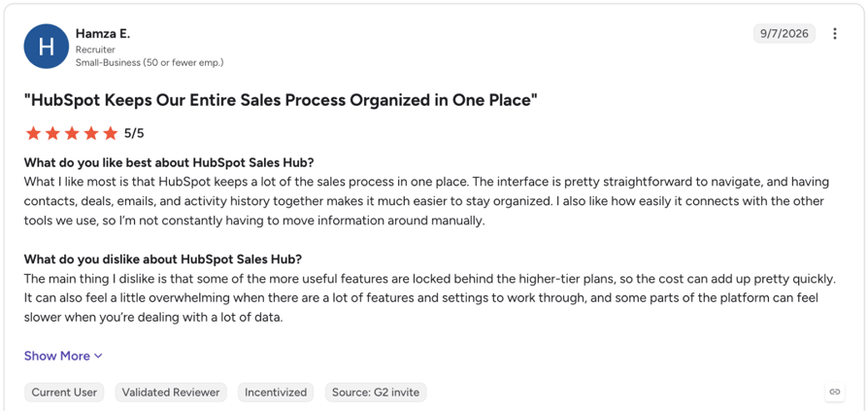Click the 5/5 rating score text
Image resolution: width=868 pixels, height=411 pixels.
pos(134,133)
